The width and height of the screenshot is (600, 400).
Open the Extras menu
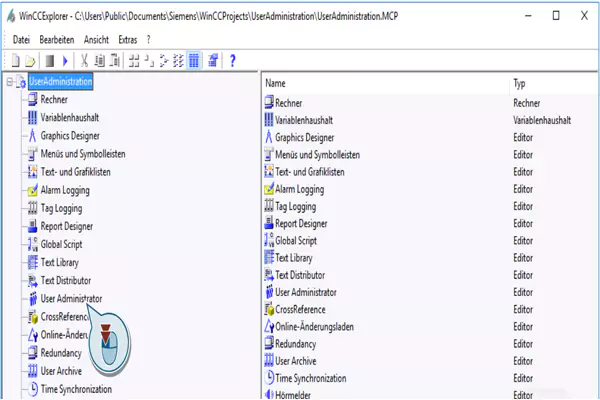[128, 39]
